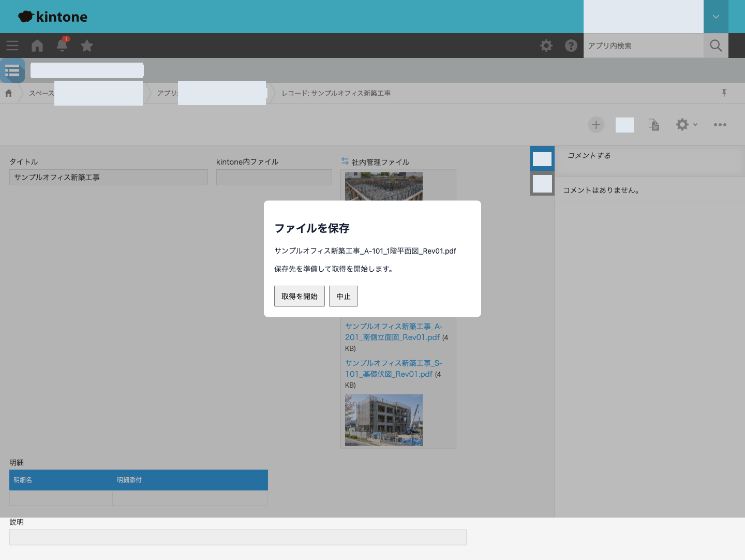The image size is (745, 560).
Task: Click the 取得を開始 button
Action: (300, 296)
